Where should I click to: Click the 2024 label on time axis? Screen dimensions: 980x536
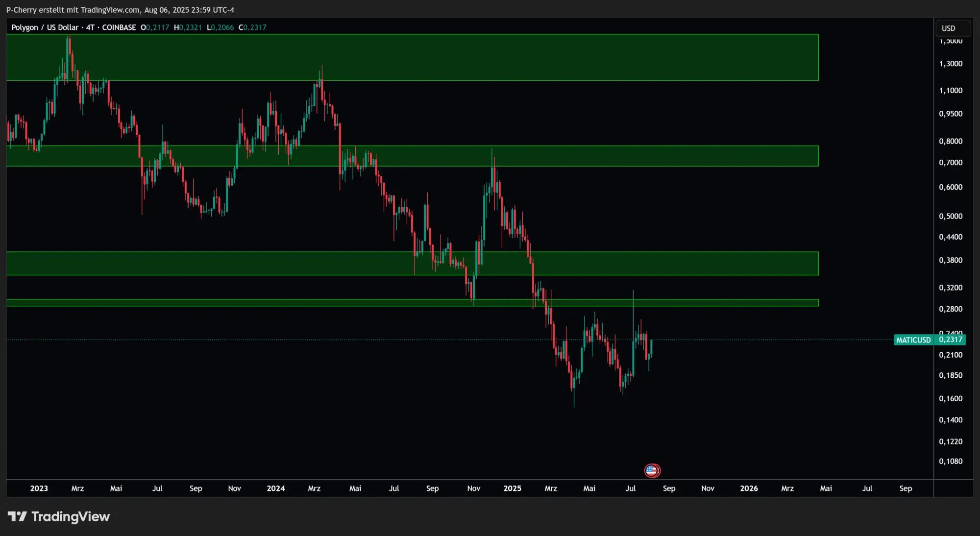pos(276,488)
